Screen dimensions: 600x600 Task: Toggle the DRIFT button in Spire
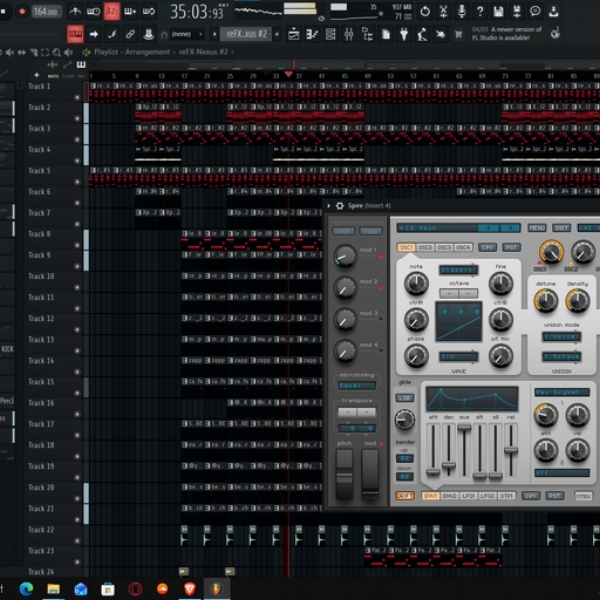click(x=405, y=496)
